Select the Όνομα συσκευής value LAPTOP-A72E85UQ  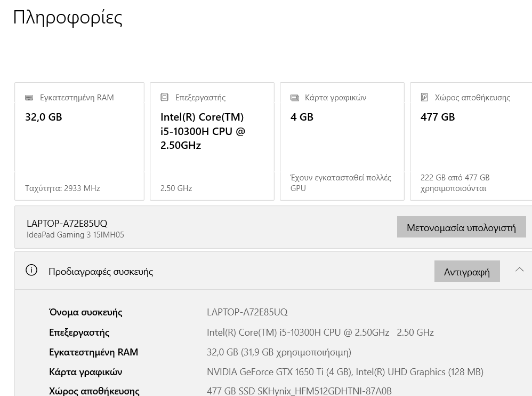247,312
